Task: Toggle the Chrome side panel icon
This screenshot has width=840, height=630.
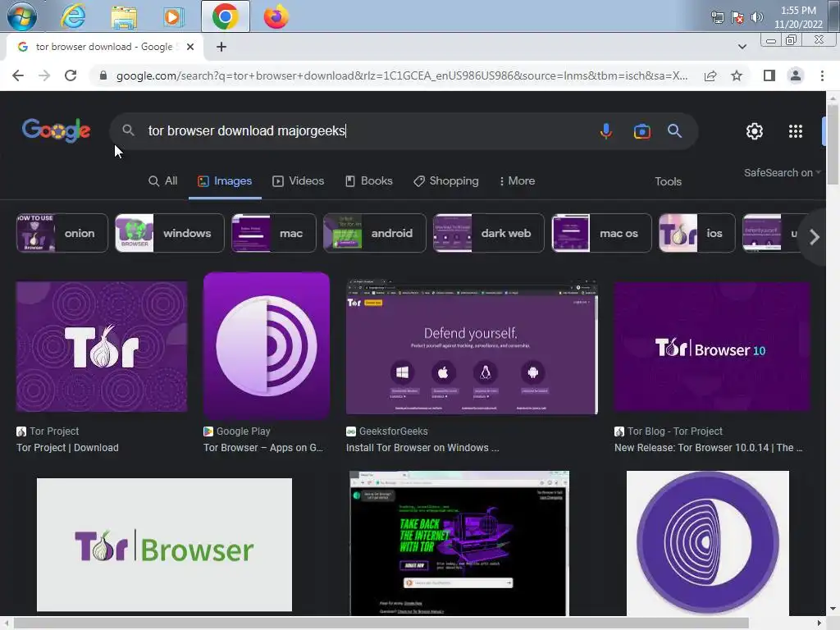Action: tap(769, 75)
